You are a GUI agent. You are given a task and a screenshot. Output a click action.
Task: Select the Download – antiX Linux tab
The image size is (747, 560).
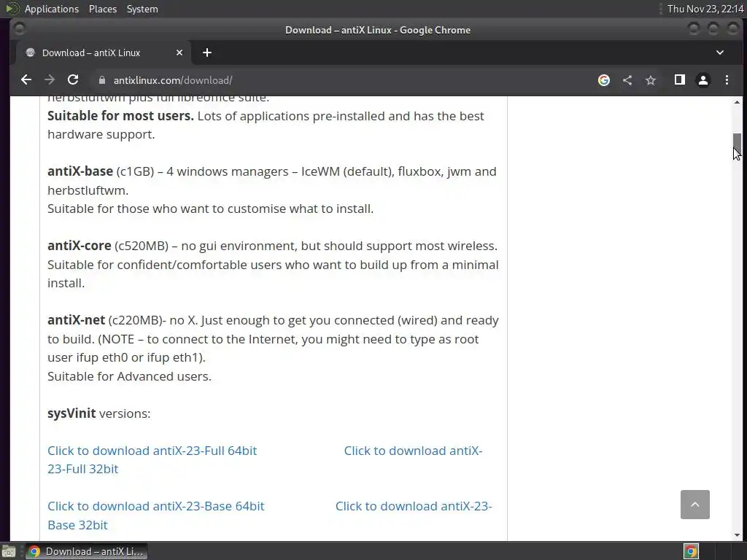[x=102, y=52]
